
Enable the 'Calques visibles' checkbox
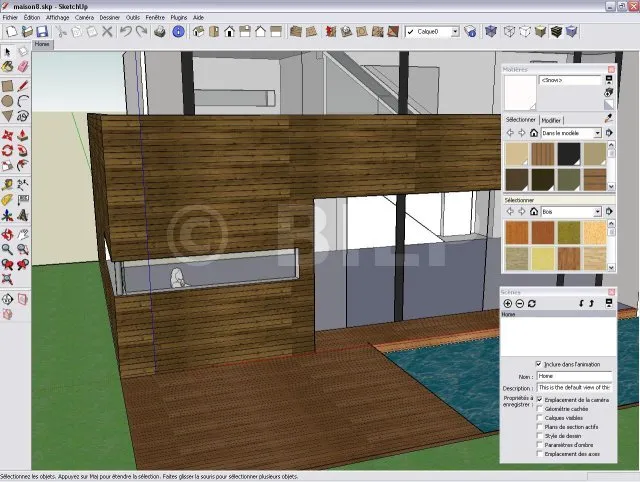coord(540,418)
